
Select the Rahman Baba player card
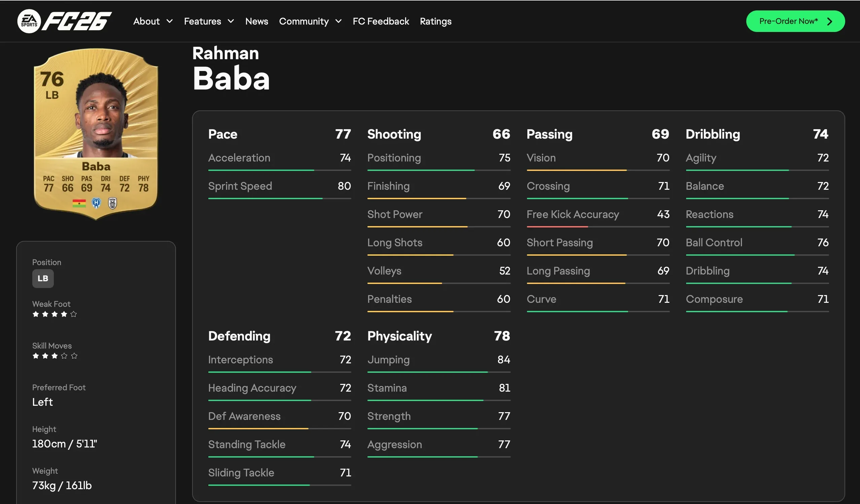[96, 134]
